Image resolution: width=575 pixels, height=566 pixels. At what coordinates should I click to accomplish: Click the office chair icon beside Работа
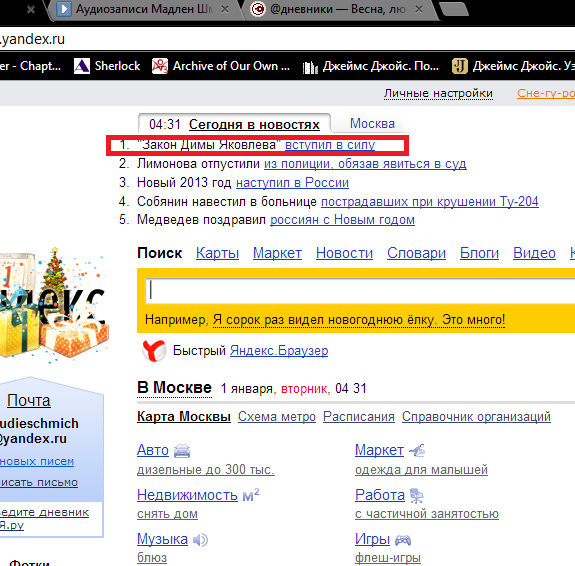(417, 496)
